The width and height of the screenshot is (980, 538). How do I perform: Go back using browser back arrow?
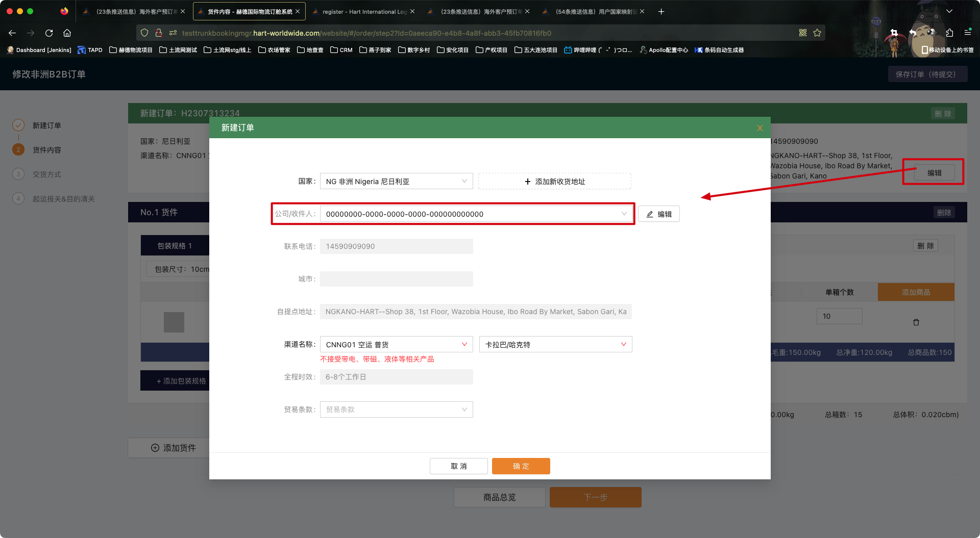(12, 33)
